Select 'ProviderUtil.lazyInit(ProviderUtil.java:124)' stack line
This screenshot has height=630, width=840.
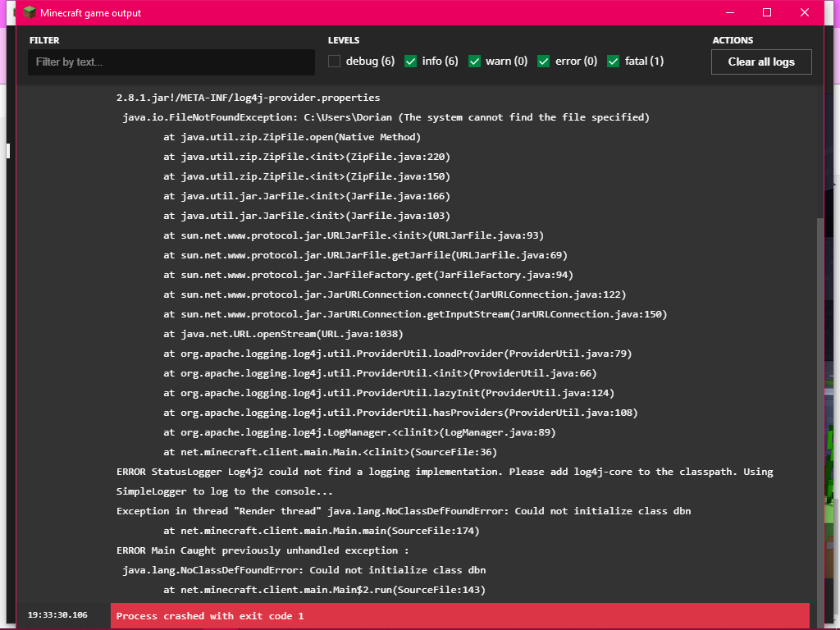(389, 393)
